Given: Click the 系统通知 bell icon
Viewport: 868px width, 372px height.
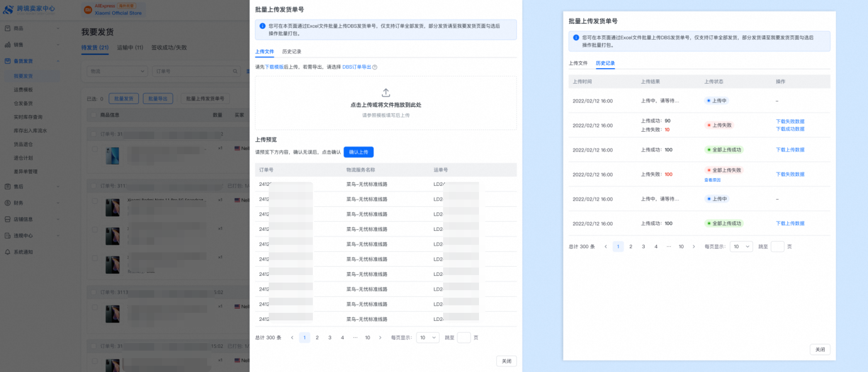Looking at the screenshot, I should coord(8,252).
